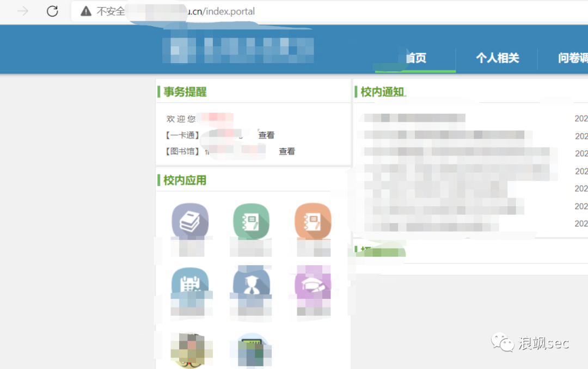This screenshot has width=588, height=369.
Task: Click the 校内应用 section heading
Action: click(185, 180)
